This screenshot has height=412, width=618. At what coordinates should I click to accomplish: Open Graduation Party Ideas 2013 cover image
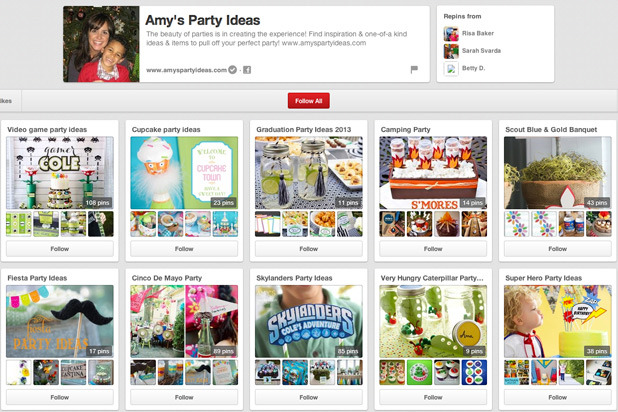tap(308, 172)
